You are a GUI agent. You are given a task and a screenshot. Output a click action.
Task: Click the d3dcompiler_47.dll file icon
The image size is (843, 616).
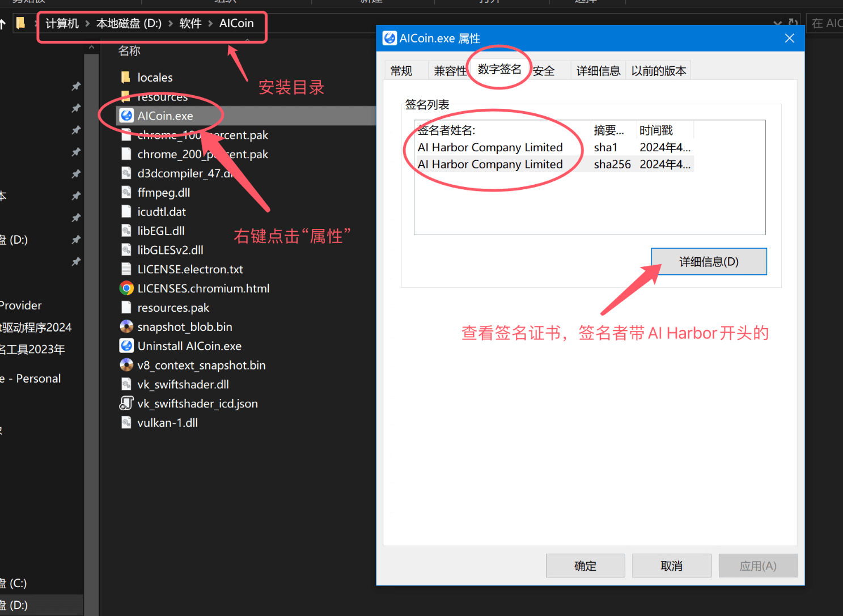coord(126,173)
